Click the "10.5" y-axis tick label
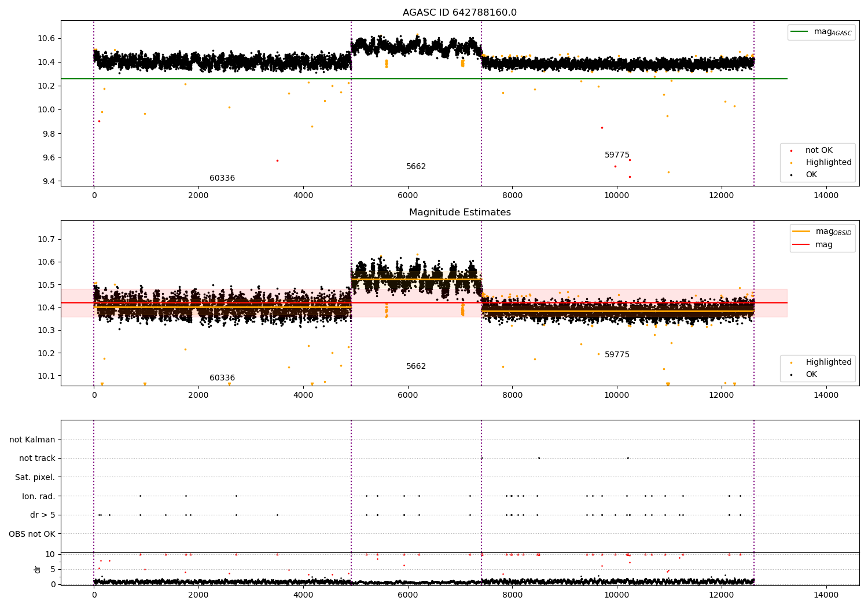868x608 pixels. (46, 285)
